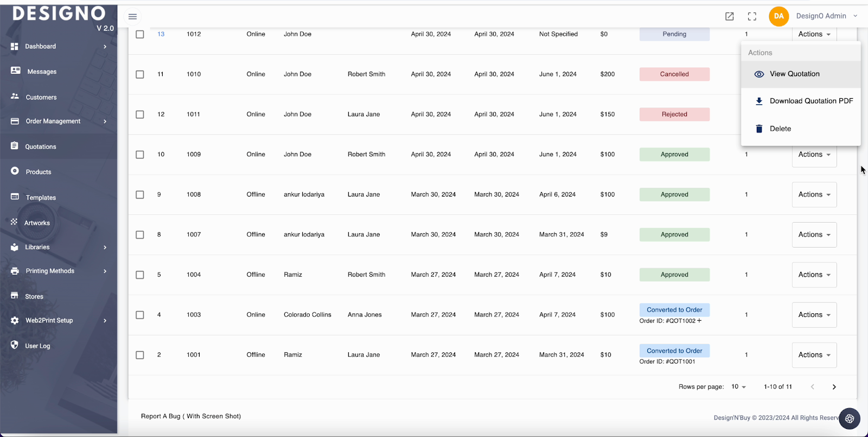Click the hamburger menu icon
The image size is (868, 437).
(132, 16)
